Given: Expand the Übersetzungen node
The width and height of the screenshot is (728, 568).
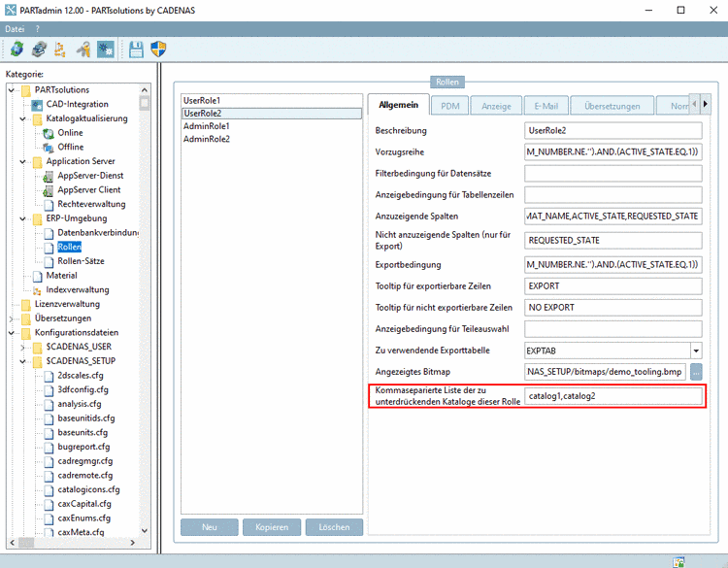Looking at the screenshot, I should (x=12, y=319).
